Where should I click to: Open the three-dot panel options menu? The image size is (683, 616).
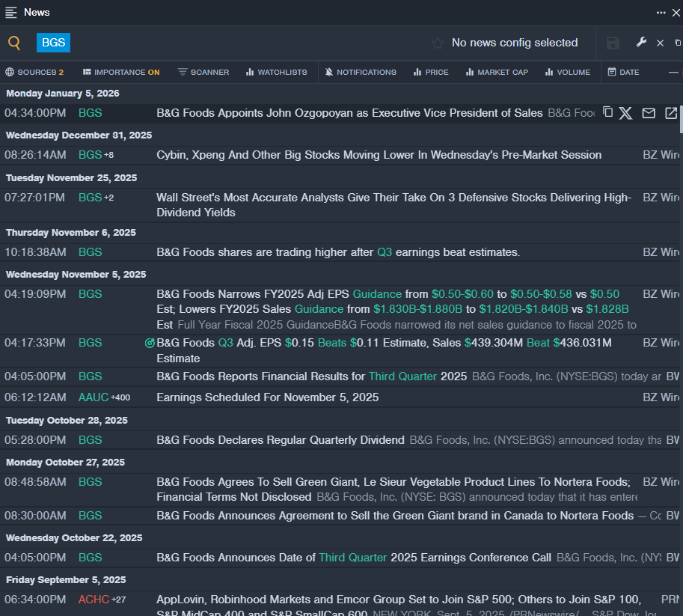point(661,12)
